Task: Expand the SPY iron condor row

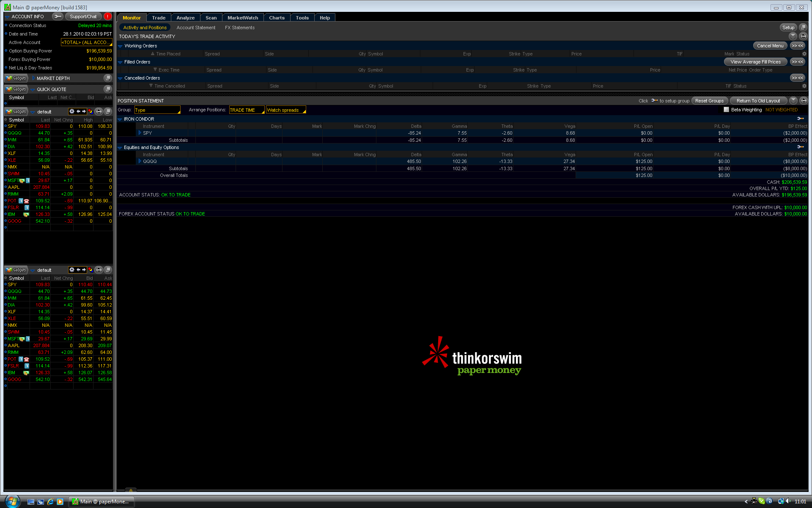Action: [x=140, y=133]
